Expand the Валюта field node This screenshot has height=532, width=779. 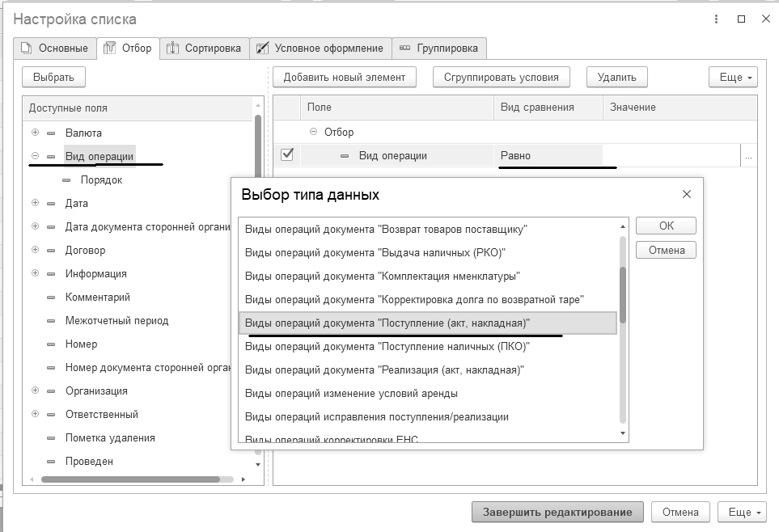coord(35,133)
